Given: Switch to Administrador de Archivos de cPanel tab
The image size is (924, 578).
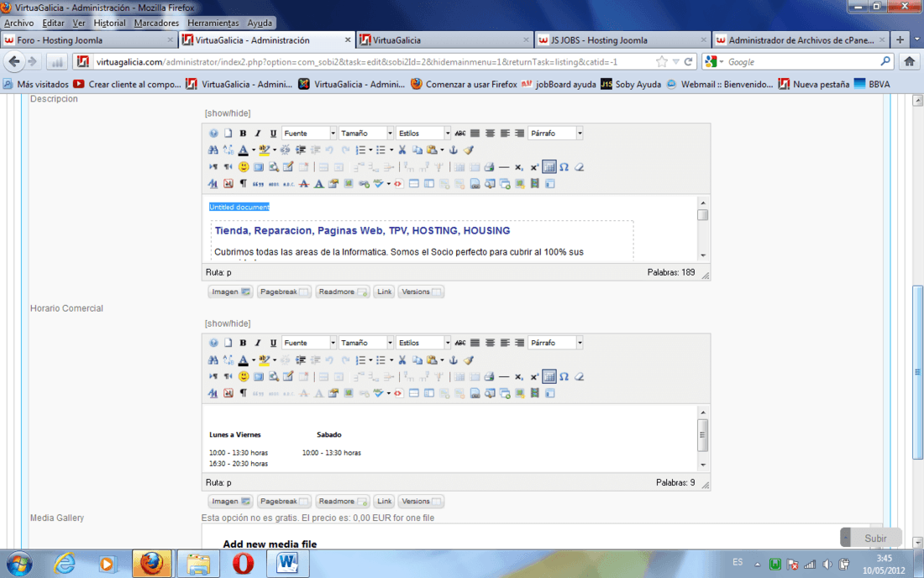Looking at the screenshot, I should point(801,40).
